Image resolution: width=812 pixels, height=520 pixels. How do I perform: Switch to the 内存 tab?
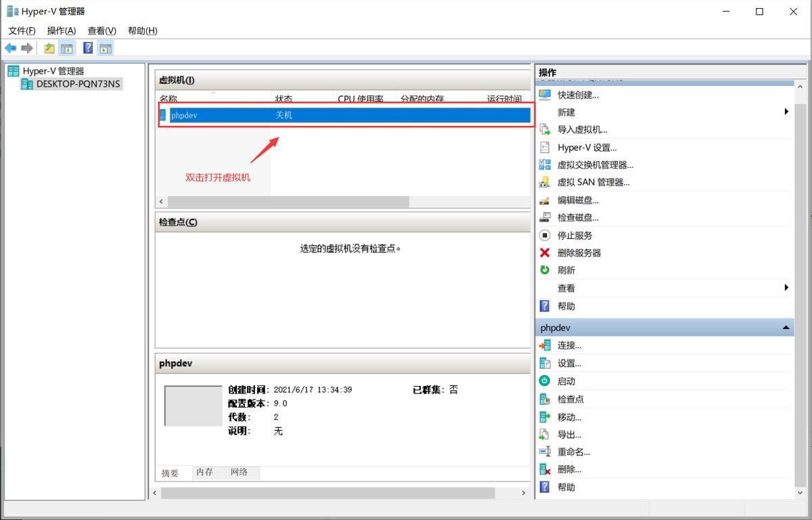(206, 473)
